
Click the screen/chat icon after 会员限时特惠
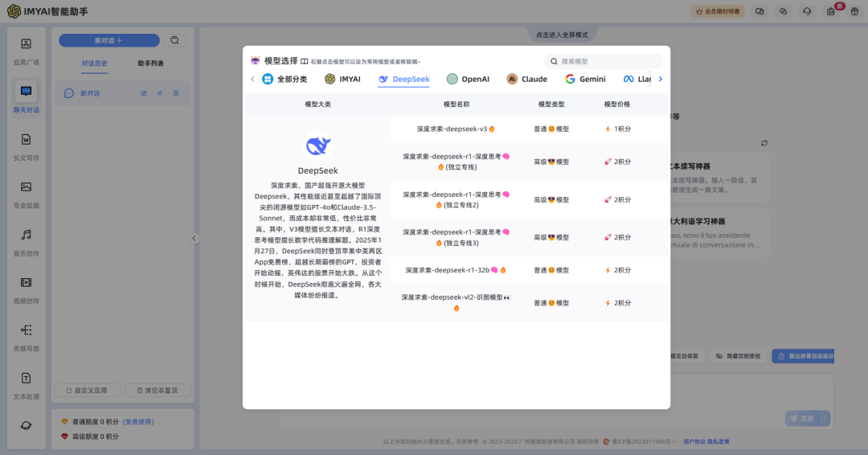(759, 11)
